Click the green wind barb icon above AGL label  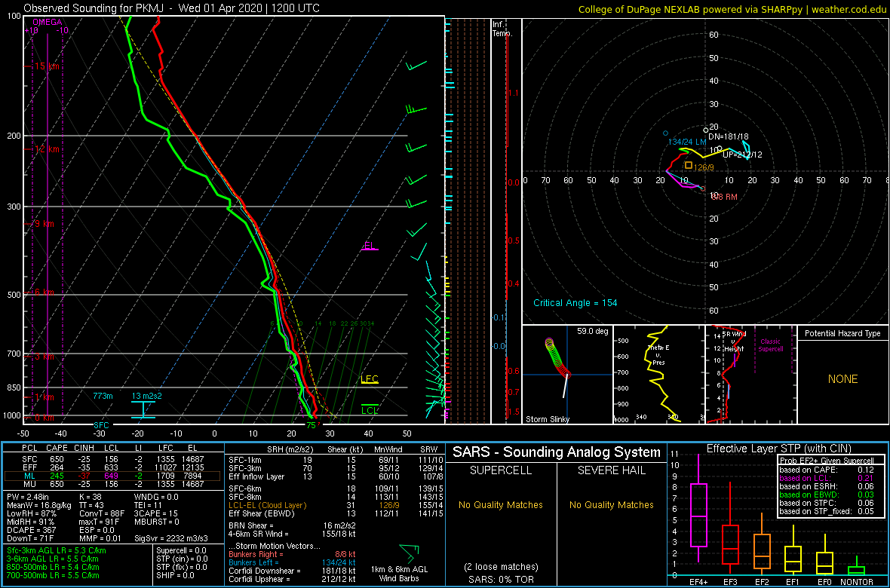[x=408, y=553]
